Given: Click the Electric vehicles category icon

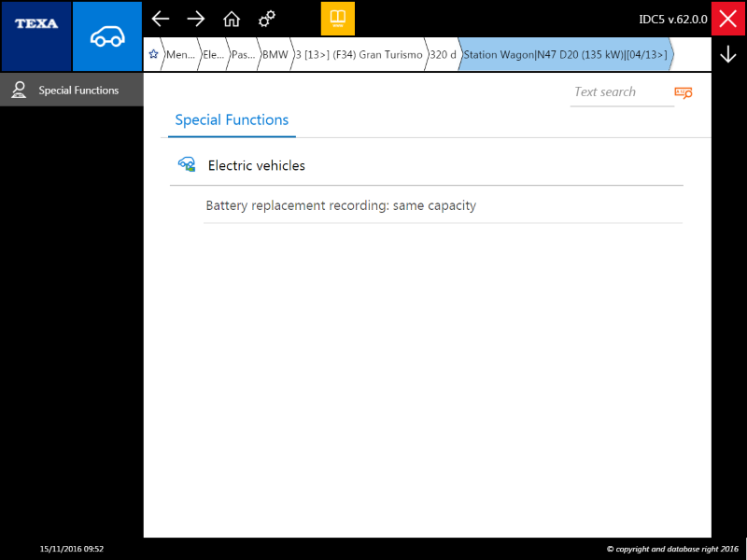Looking at the screenshot, I should coord(187,165).
